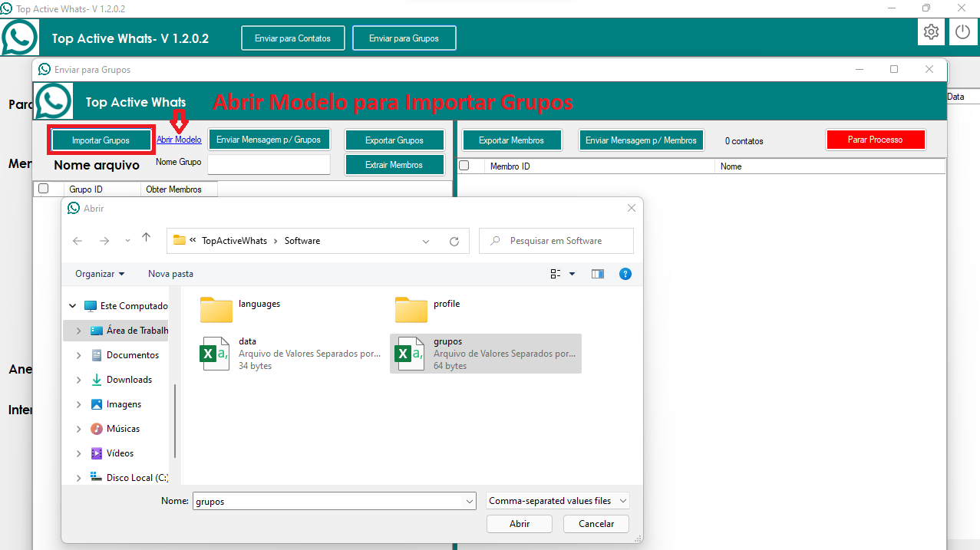980x550 pixels.
Task: Click the navigation pane scrollbar
Action: click(176, 420)
